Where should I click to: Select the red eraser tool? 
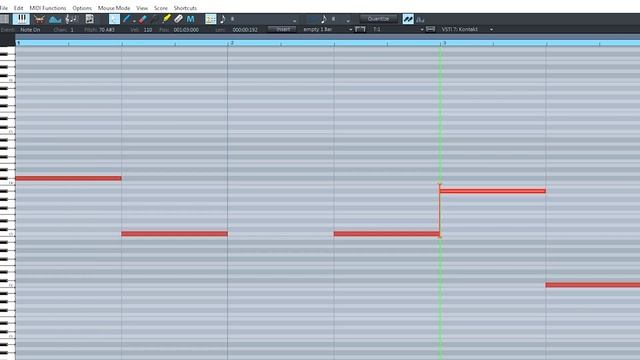tap(142, 19)
